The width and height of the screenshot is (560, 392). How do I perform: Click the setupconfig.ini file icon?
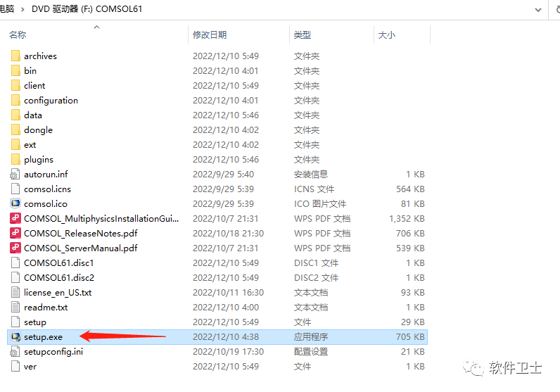coord(15,352)
